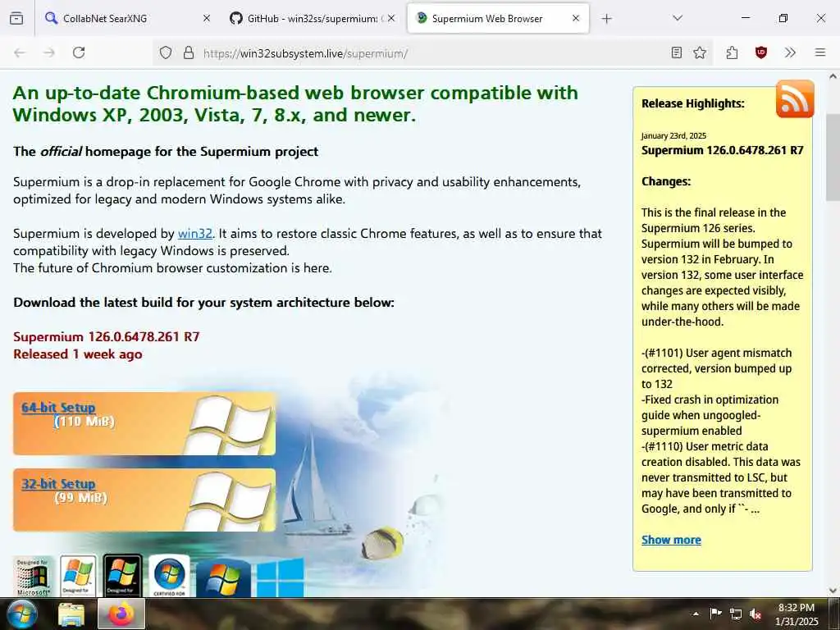Toggle Reader View icon
840x630 pixels.
676,52
